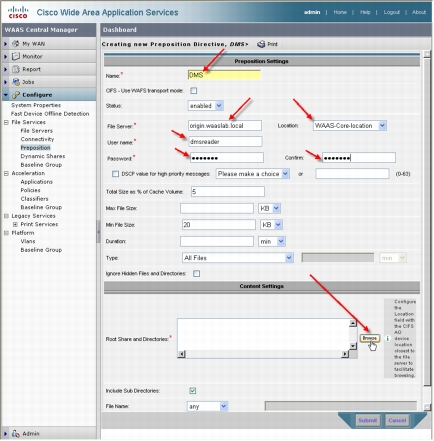Click the User name input field

[225, 142]
